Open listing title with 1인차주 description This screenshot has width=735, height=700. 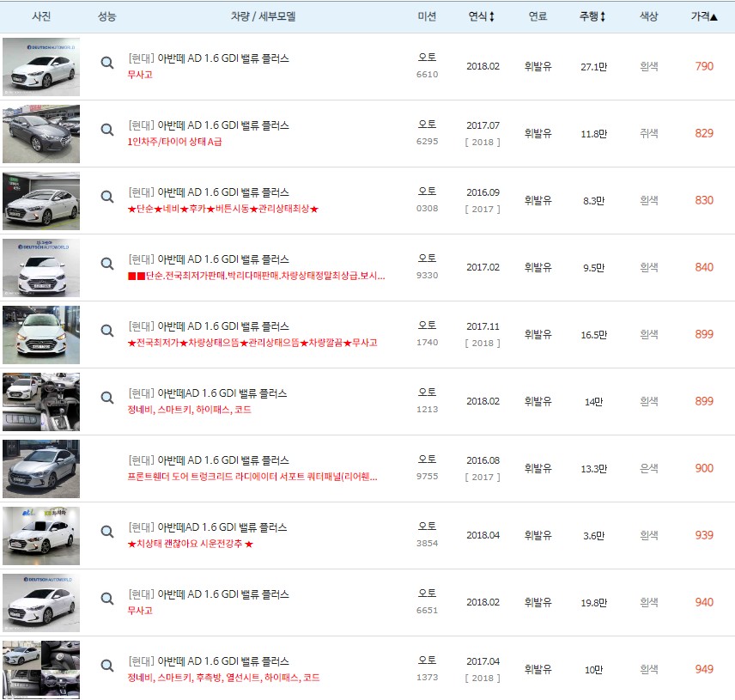pyautogui.click(x=209, y=125)
